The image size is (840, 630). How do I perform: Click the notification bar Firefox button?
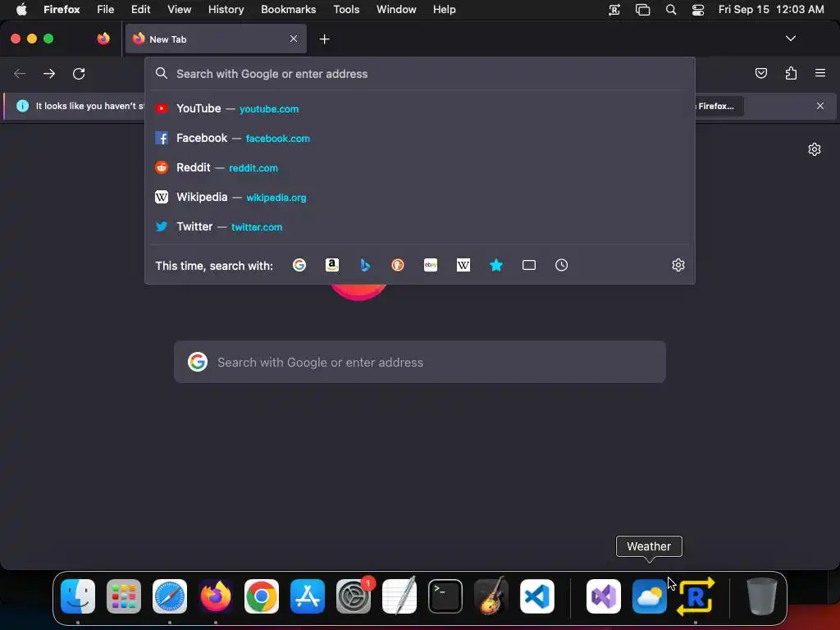pyautogui.click(x=719, y=106)
